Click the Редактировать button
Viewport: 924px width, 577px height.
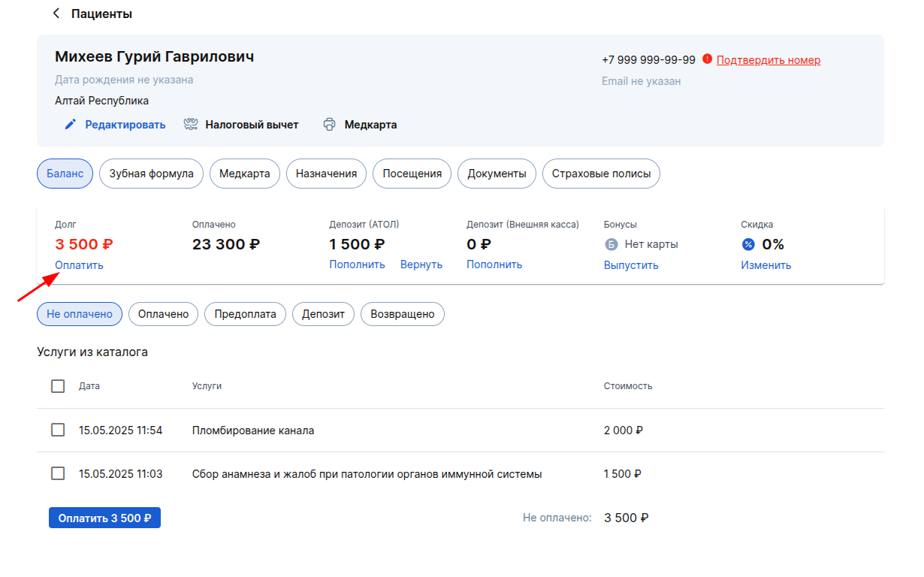coord(115,125)
